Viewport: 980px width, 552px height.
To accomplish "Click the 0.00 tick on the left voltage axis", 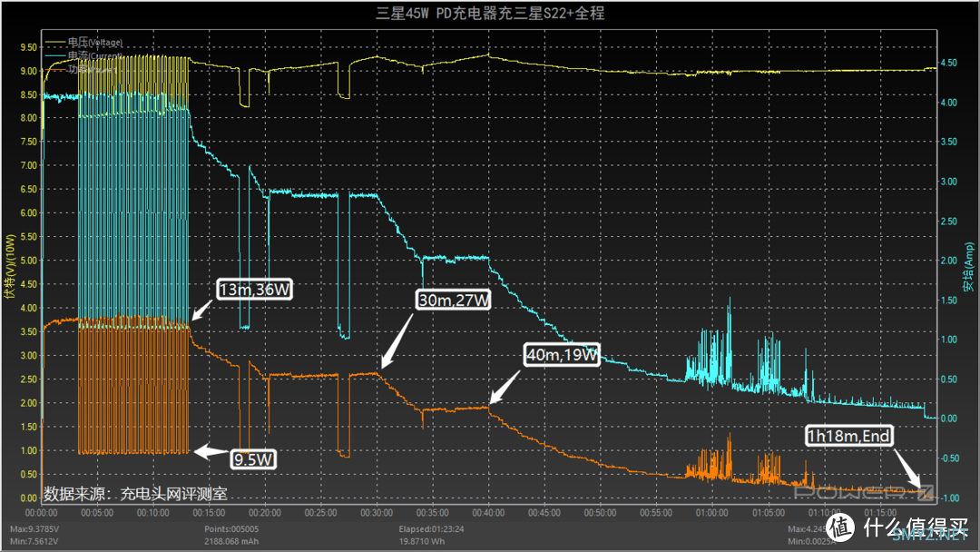I will [29, 498].
